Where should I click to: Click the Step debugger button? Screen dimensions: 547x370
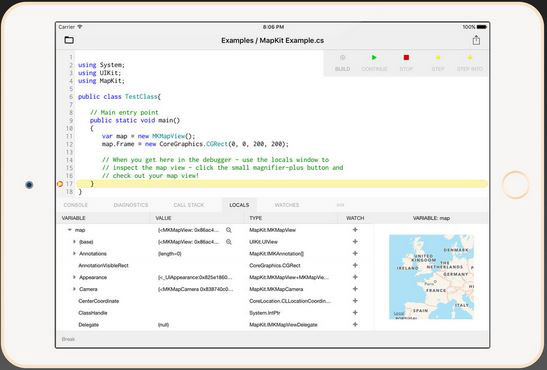(438, 63)
